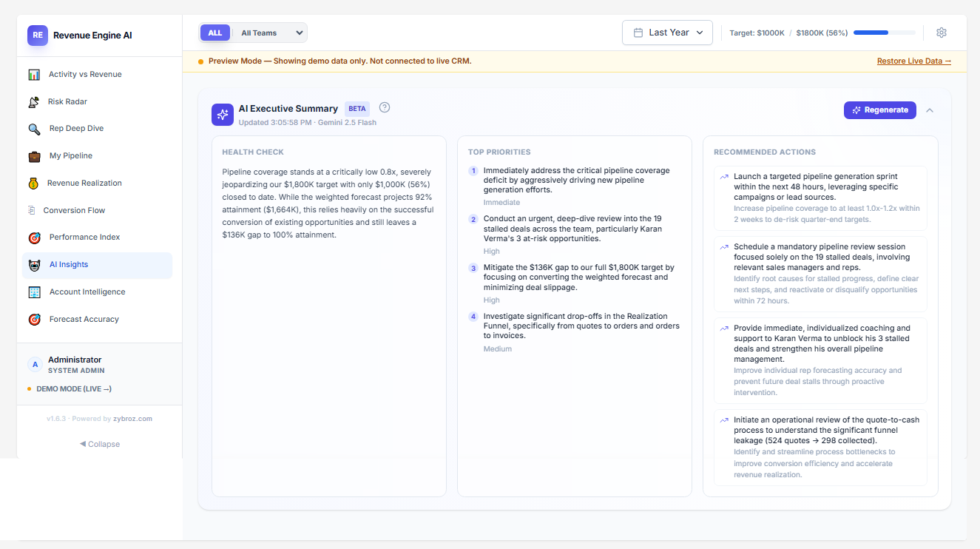The height and width of the screenshot is (549, 980).
Task: Collapse the AI Executive Summary panel
Action: click(930, 110)
